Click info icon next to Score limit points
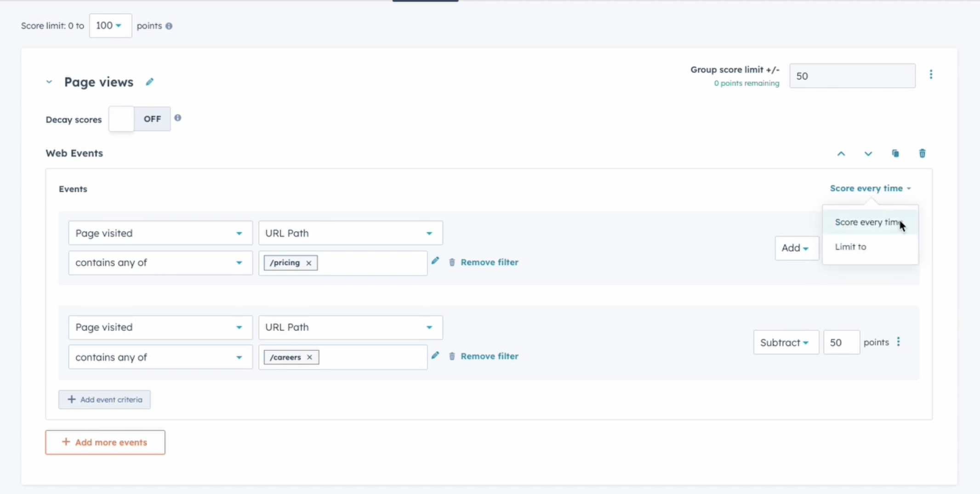This screenshot has width=980, height=494. (169, 26)
